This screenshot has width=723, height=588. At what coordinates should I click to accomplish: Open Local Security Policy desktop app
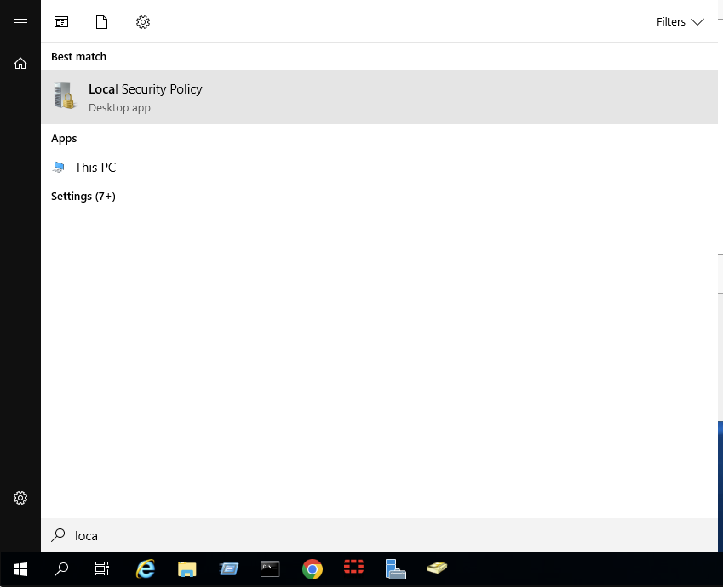tap(379, 97)
